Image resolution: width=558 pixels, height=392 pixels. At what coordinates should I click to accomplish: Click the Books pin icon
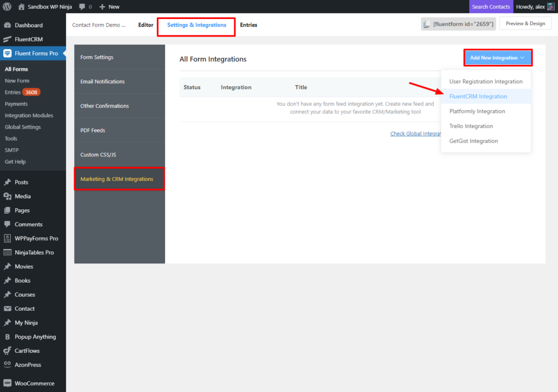point(7,281)
